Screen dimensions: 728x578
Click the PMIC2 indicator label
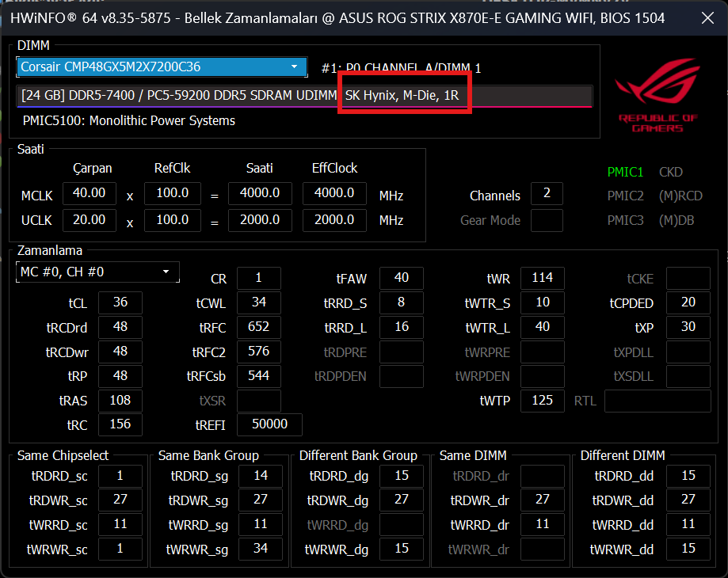pyautogui.click(x=625, y=196)
